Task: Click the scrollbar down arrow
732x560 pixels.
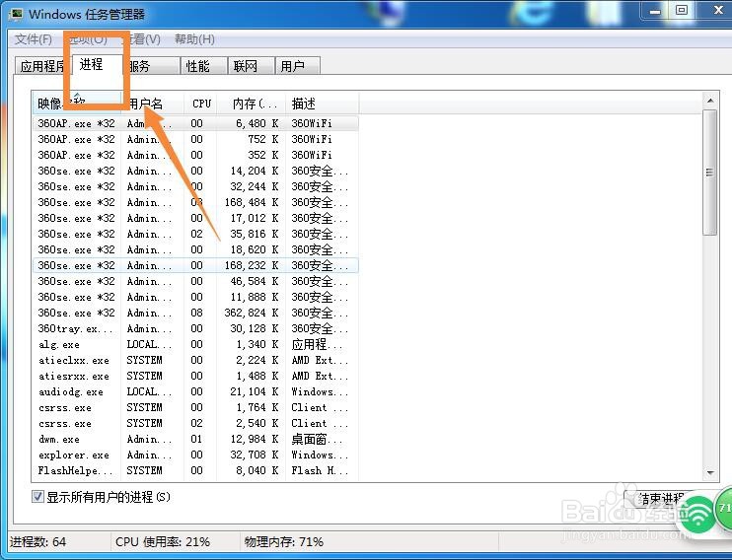Action: click(x=710, y=472)
